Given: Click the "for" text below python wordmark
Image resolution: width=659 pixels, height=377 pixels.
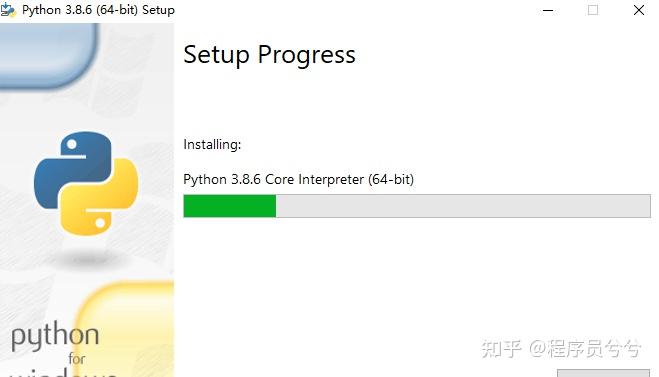Looking at the screenshot, I should pyautogui.click(x=77, y=359).
